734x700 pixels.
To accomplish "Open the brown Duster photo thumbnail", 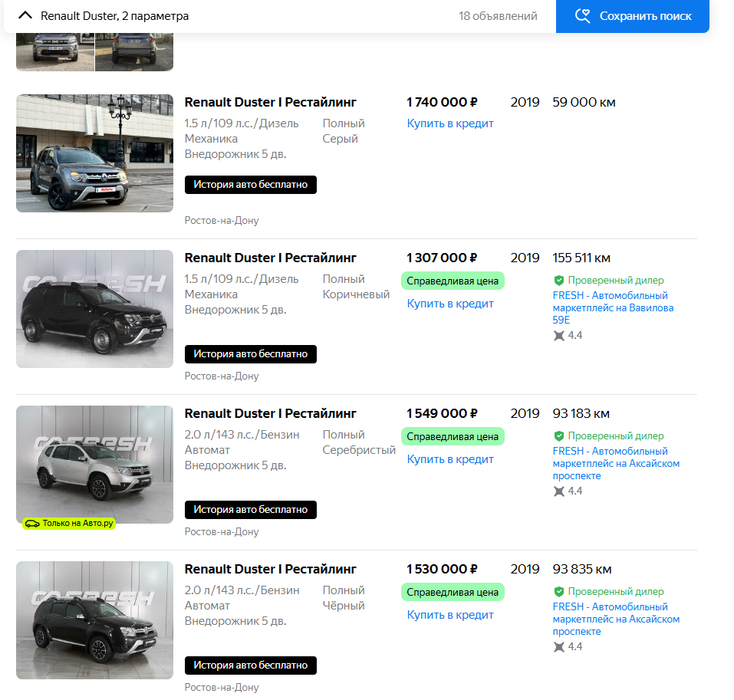I will (94, 309).
